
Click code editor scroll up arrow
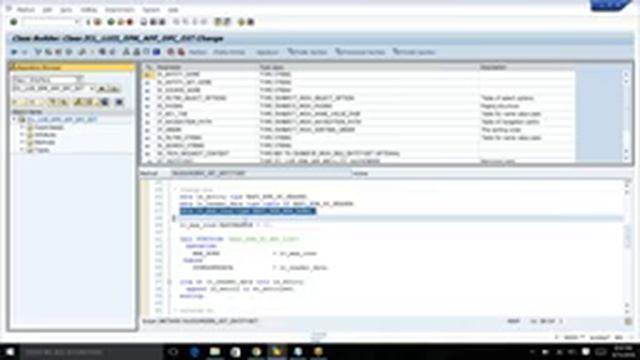627,185
